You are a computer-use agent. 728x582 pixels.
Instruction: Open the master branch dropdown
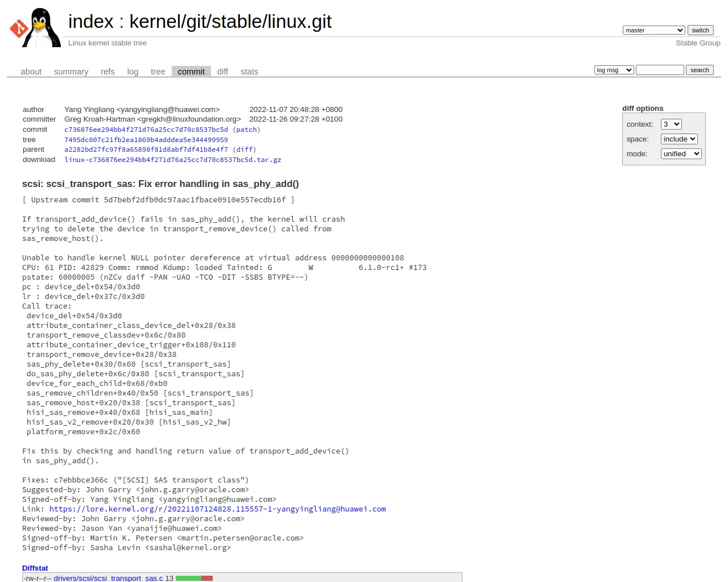click(x=654, y=30)
